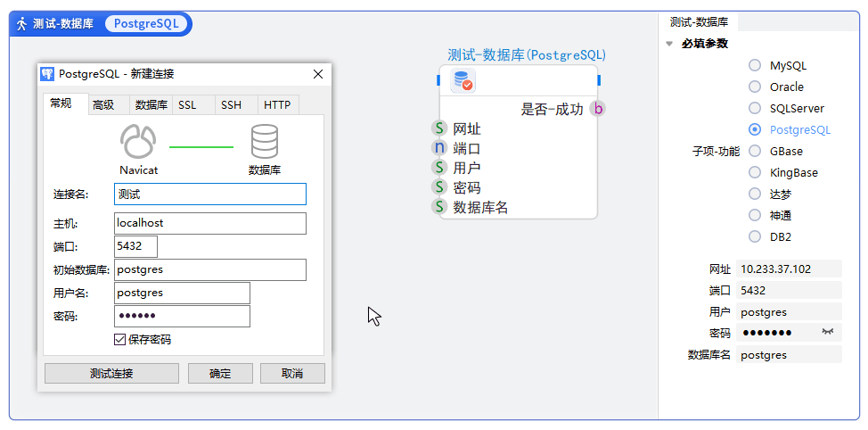The height and width of the screenshot is (430, 868).
Task: Select the GBase radio option
Action: click(x=755, y=151)
